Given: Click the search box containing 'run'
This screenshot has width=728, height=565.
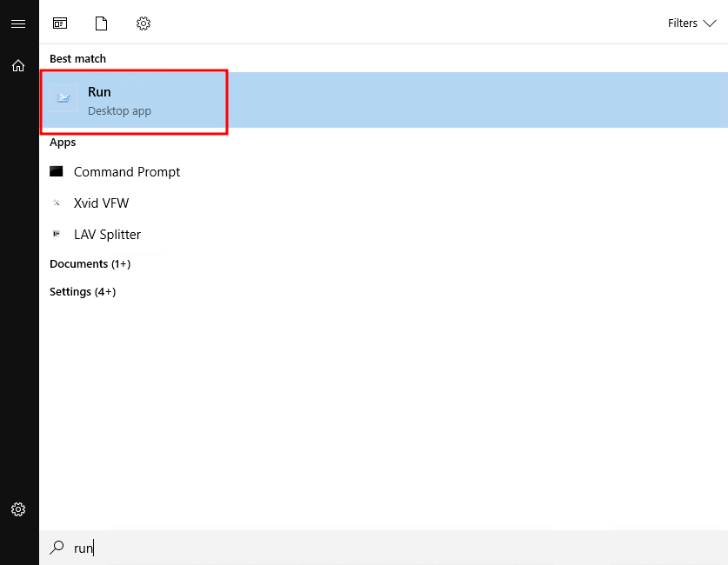Looking at the screenshot, I should (x=384, y=548).
